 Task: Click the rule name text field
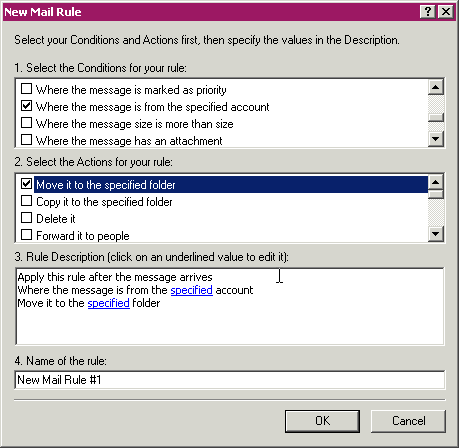[x=230, y=380]
